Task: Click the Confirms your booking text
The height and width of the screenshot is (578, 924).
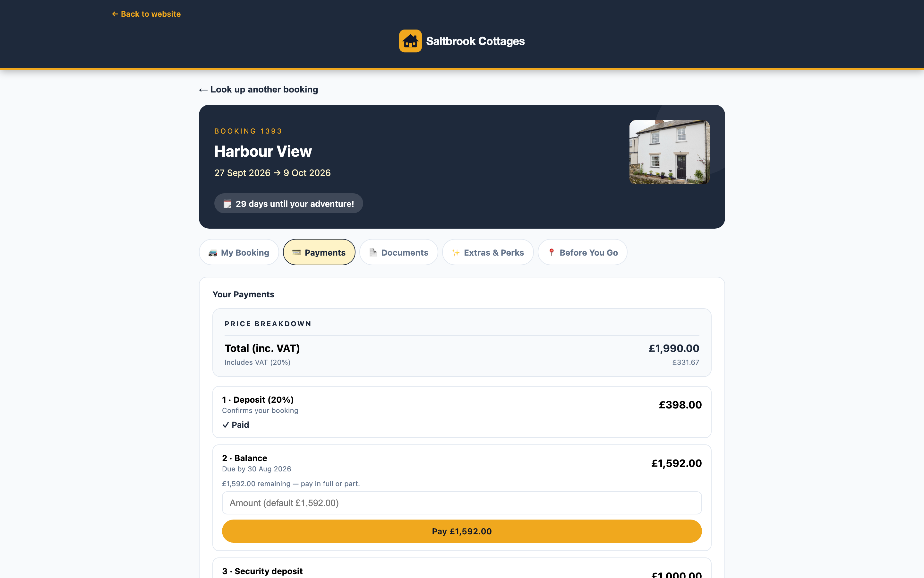Action: [260, 411]
